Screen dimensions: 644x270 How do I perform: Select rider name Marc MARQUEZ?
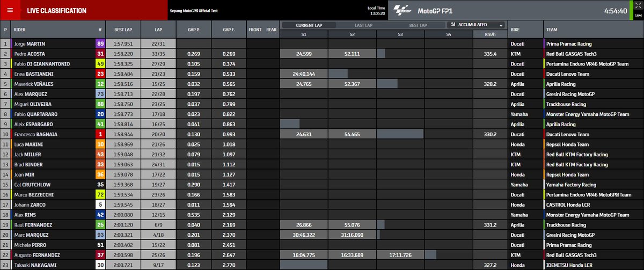pos(31,235)
